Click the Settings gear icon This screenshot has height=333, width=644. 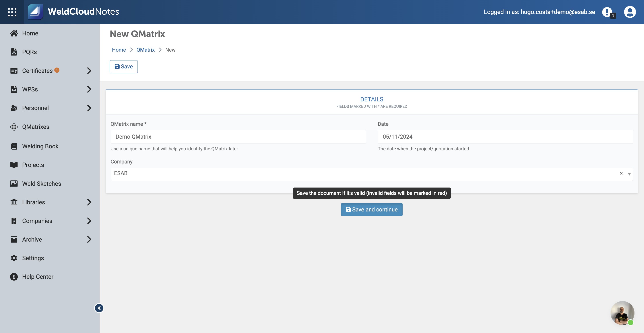click(14, 258)
